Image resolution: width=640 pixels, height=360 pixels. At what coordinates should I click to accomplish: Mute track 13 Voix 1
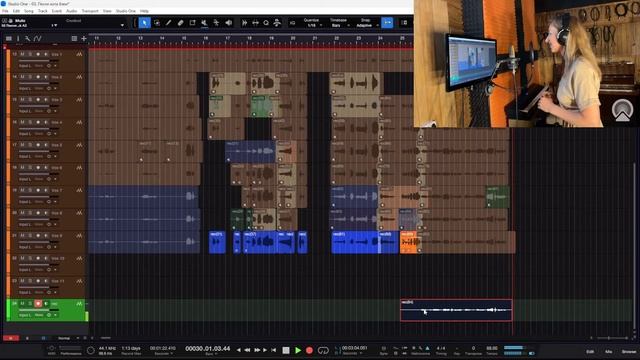tap(22, 54)
